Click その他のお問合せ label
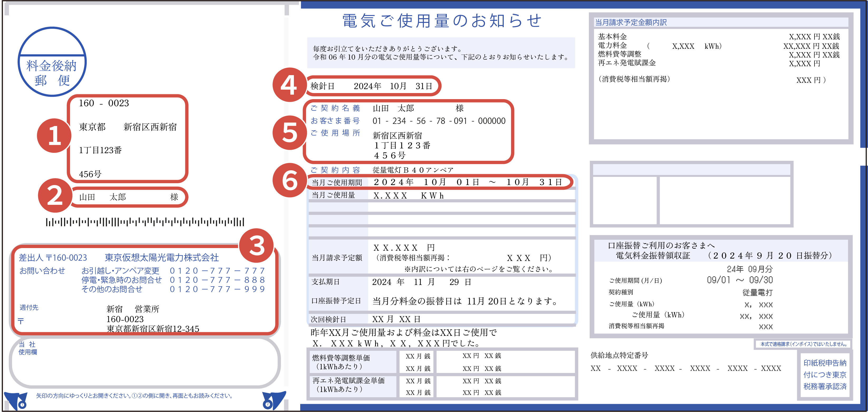Screen dimensions: 868x412 coord(112,289)
